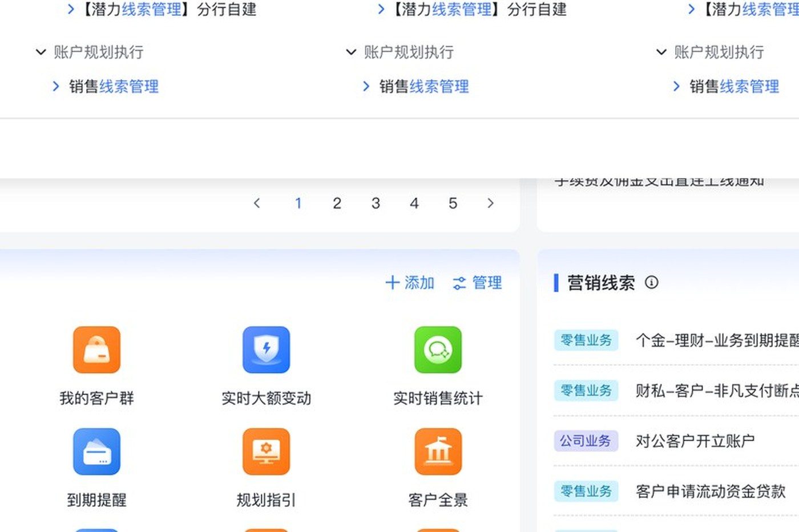Open the 我的客户群 app icon
799x532 pixels.
(x=96, y=350)
